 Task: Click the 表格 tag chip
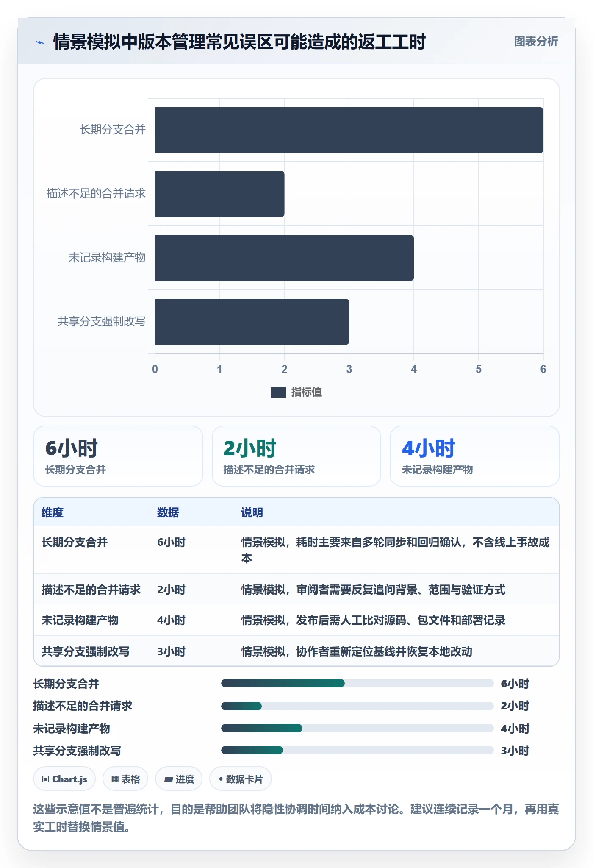(125, 779)
